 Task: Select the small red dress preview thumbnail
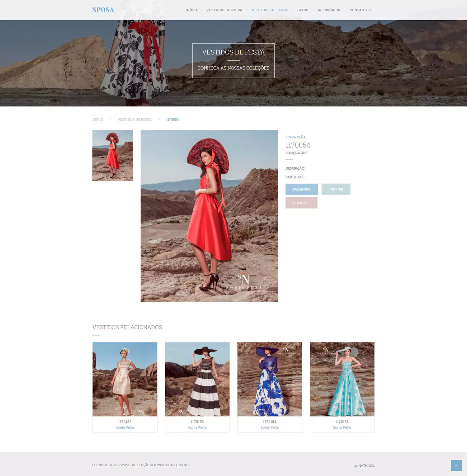coord(112,155)
